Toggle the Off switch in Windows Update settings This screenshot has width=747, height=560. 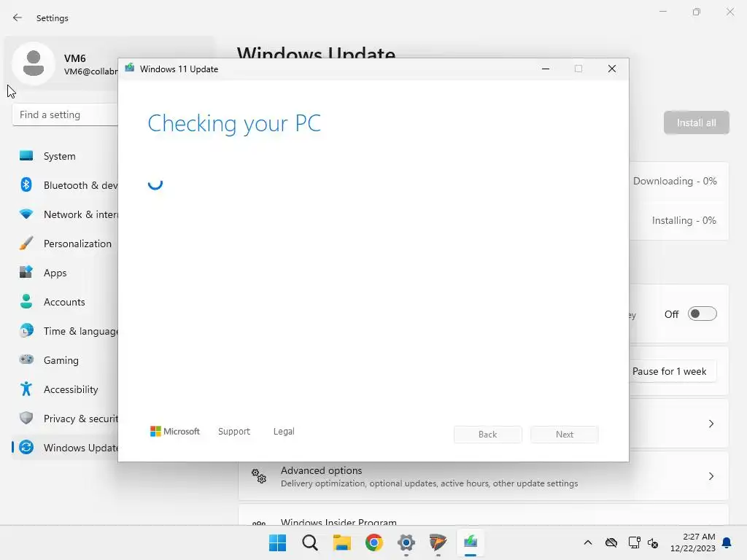[x=702, y=314]
